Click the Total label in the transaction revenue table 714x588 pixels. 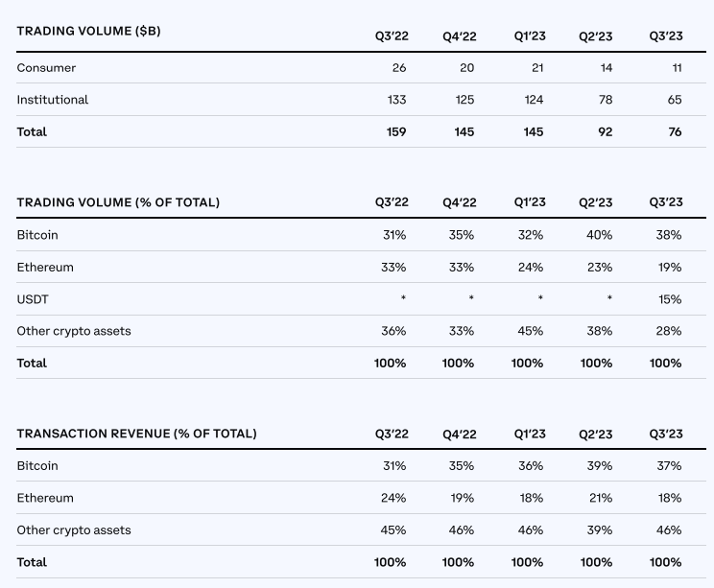(32, 562)
